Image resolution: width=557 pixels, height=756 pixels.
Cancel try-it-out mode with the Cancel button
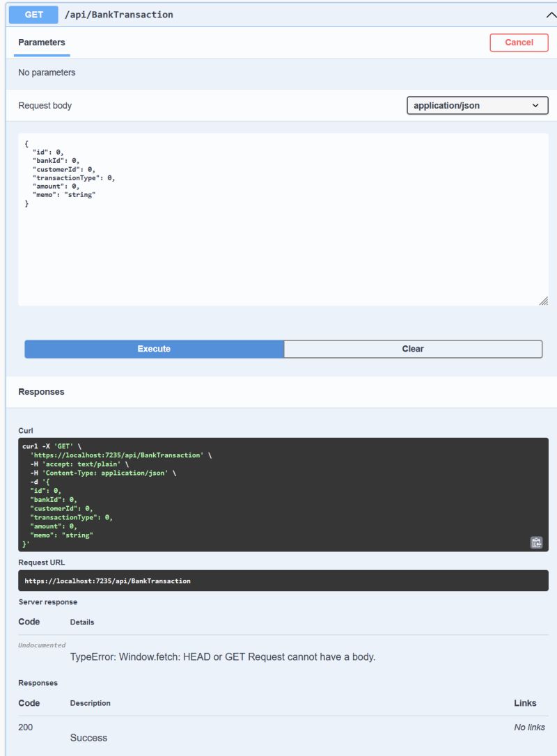click(x=519, y=42)
